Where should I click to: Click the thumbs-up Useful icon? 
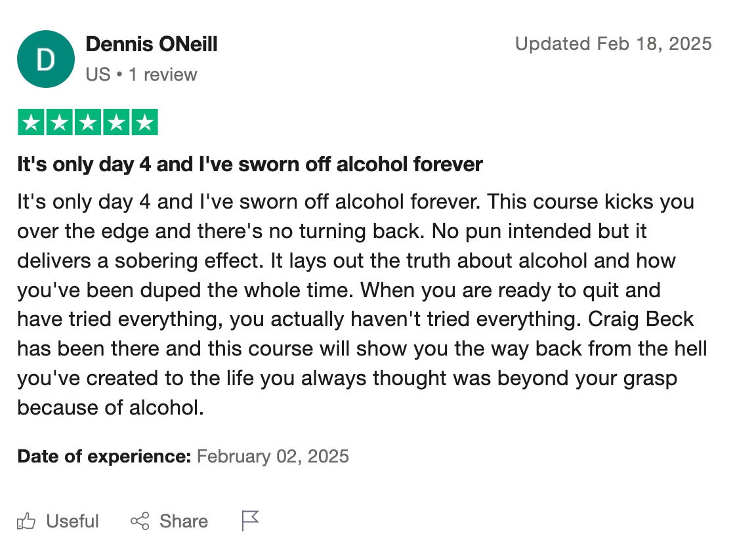(26, 522)
